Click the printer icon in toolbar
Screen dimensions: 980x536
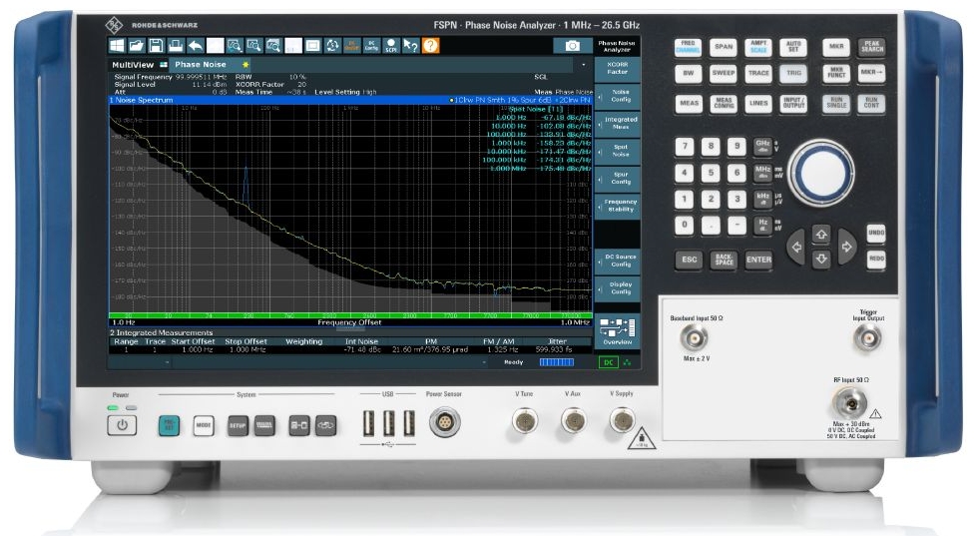coord(175,46)
